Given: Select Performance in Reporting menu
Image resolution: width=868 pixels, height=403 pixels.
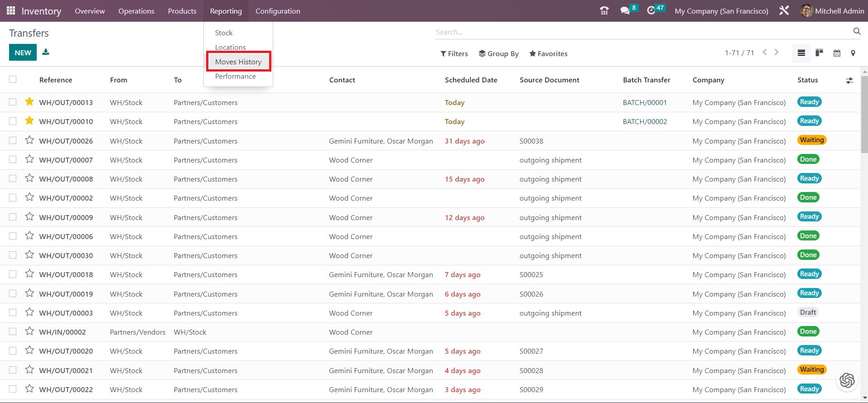Looking at the screenshot, I should (236, 76).
